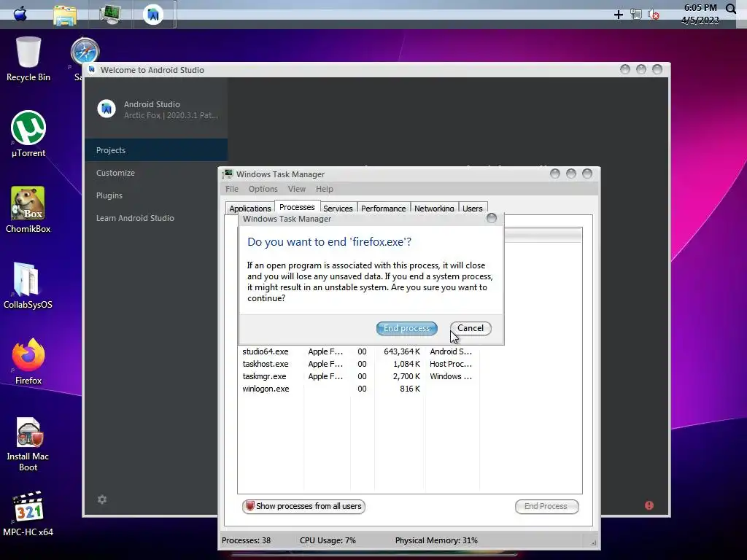Click the Task Manager title bar icon
The height and width of the screenshot is (560, 747).
[x=228, y=174]
